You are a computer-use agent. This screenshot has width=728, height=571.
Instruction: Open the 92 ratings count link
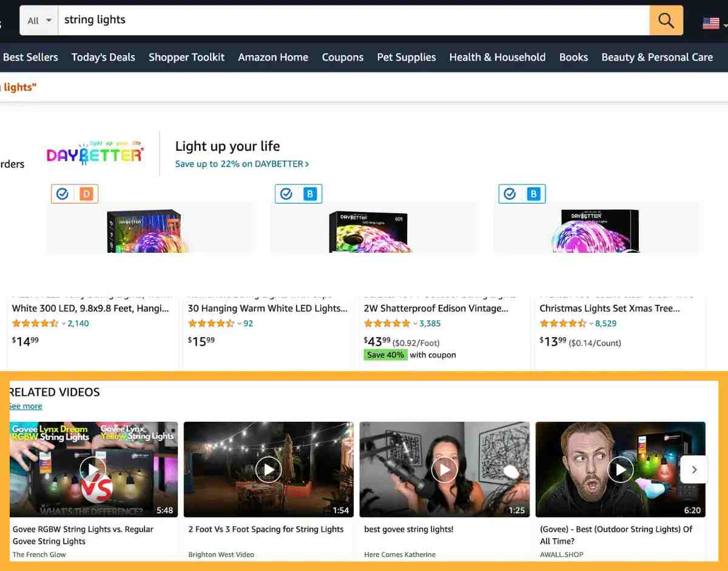(248, 324)
